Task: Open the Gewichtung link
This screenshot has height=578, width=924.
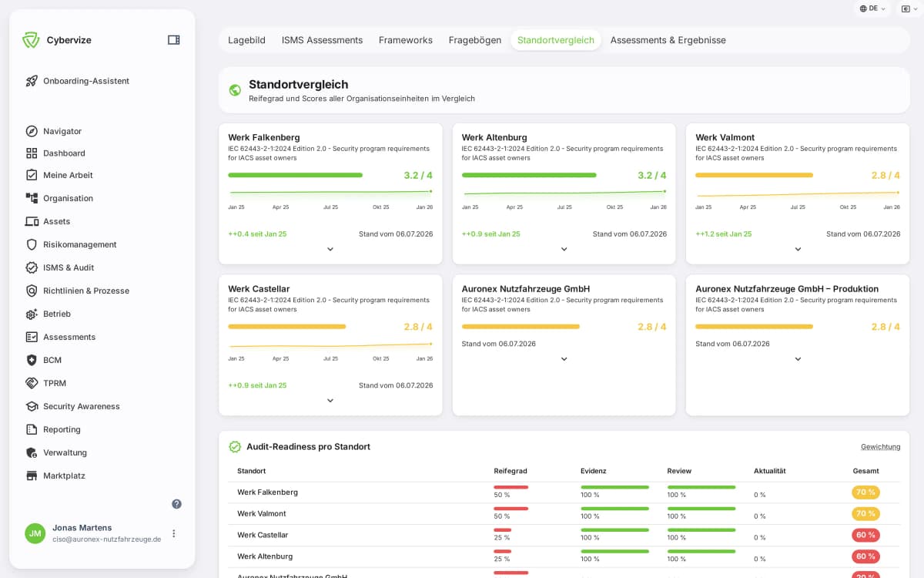Action: pyautogui.click(x=880, y=447)
